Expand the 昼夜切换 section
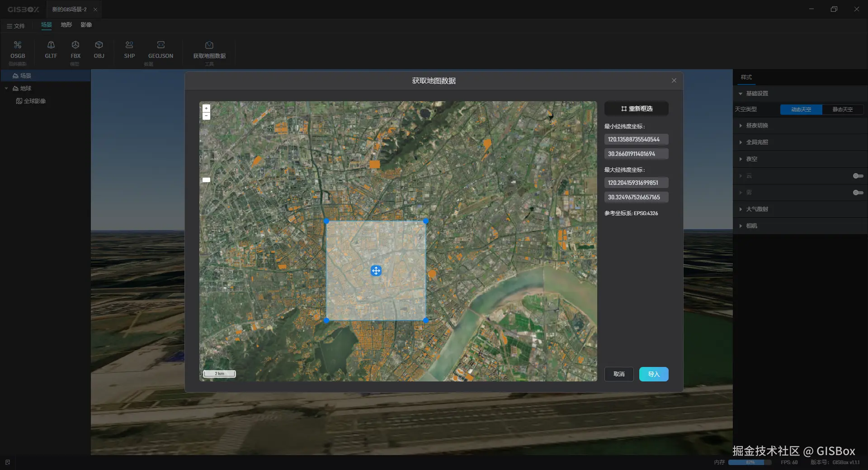The width and height of the screenshot is (868, 470). (x=757, y=126)
